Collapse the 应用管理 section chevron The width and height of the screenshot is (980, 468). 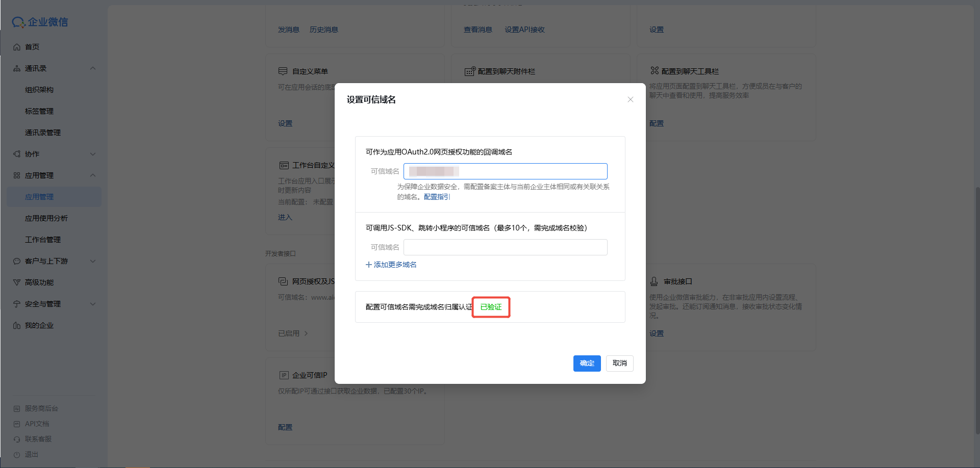click(93, 175)
